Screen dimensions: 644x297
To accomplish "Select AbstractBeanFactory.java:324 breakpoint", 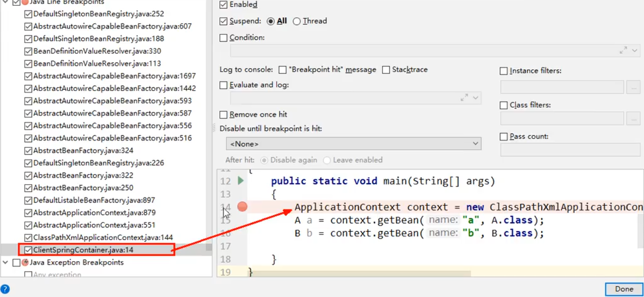I will click(83, 151).
